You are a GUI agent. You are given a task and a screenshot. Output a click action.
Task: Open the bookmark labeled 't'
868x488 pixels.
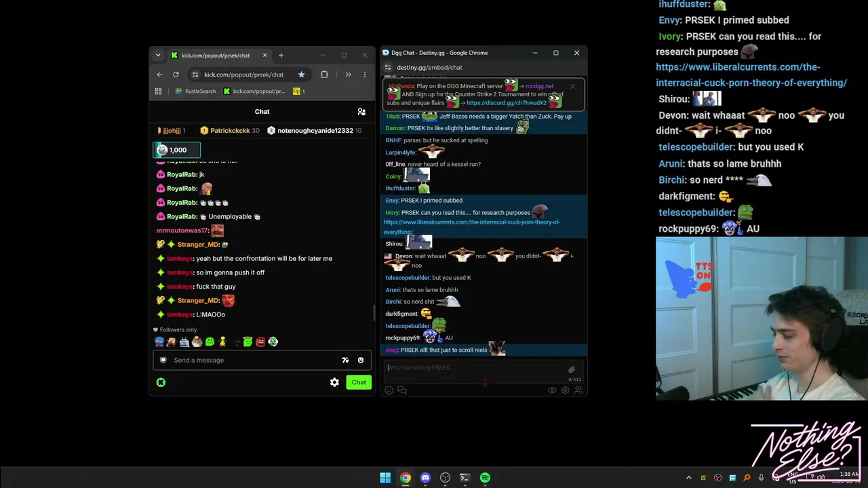coord(299,91)
